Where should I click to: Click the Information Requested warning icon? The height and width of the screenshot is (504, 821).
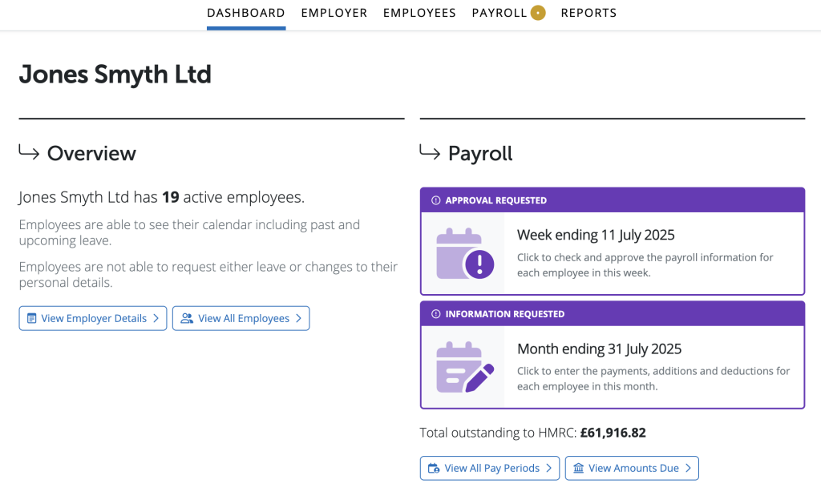[x=436, y=314]
